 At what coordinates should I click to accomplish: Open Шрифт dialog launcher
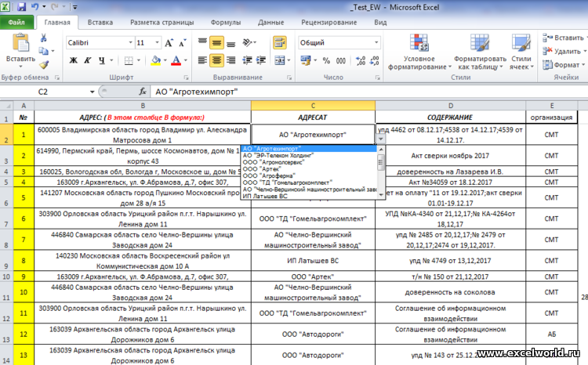pyautogui.click(x=186, y=78)
